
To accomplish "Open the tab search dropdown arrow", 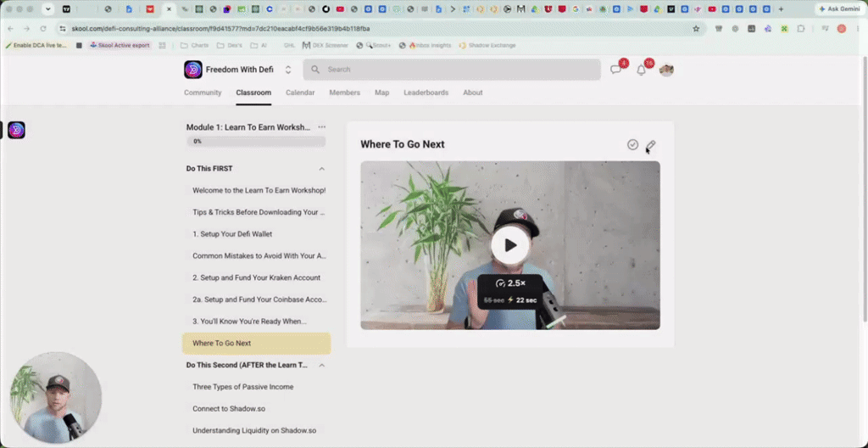I will (48, 8).
